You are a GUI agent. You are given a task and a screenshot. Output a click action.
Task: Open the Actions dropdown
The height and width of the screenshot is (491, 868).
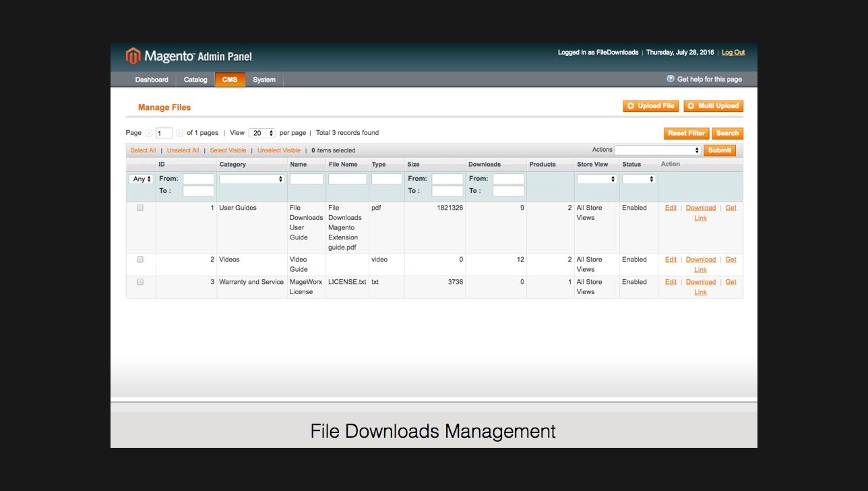(x=657, y=150)
